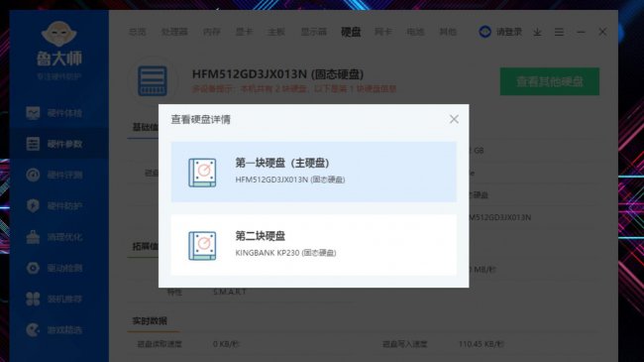Switch to the 内存 tab
644x362 pixels.
(x=211, y=32)
